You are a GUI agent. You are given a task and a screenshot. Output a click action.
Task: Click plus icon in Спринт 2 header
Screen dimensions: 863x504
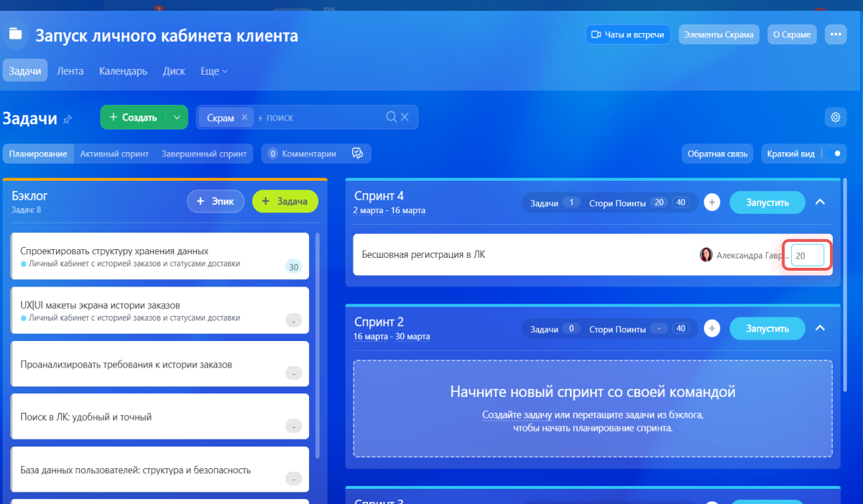tap(711, 328)
